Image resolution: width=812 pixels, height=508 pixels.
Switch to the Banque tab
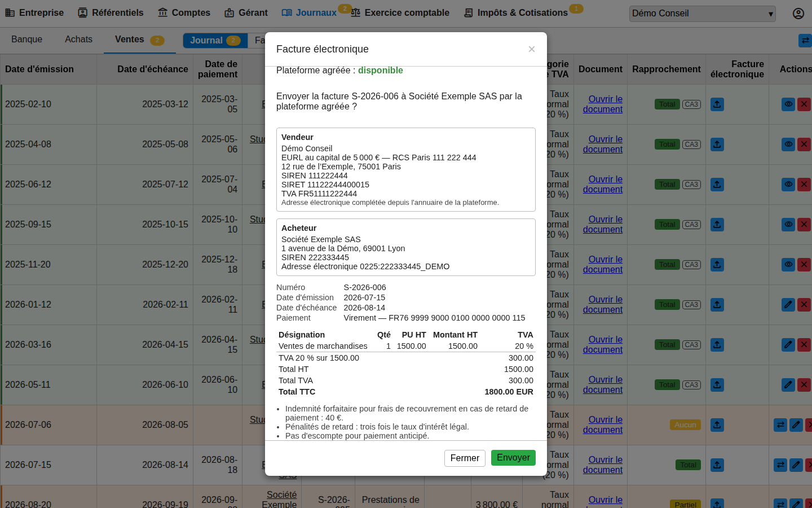tap(27, 40)
